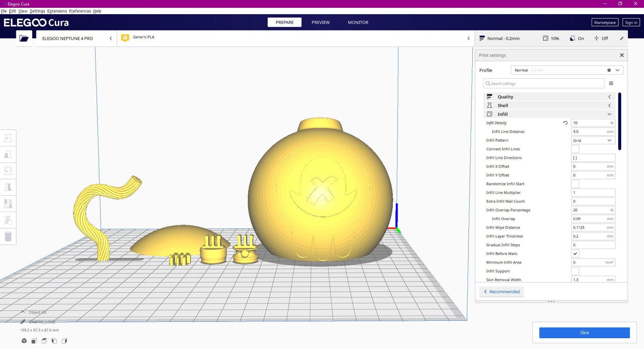
Task: Toggle Randomize Infill Start checkbox
Action: pyautogui.click(x=575, y=184)
